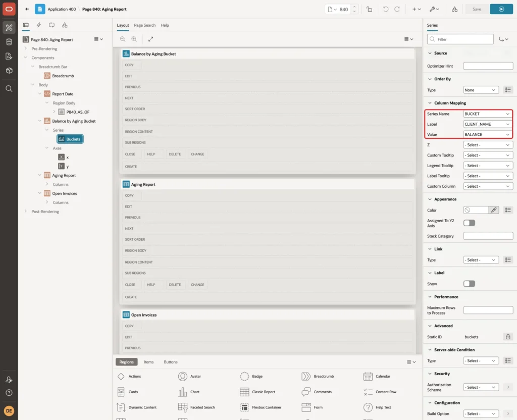Open the Order By Type dropdown
Screen dimensions: 517x420
(x=481, y=90)
